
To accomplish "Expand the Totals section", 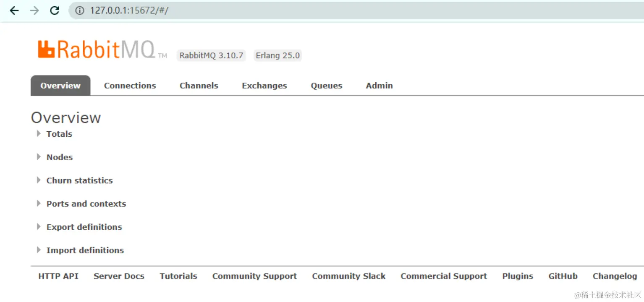I will 55,134.
